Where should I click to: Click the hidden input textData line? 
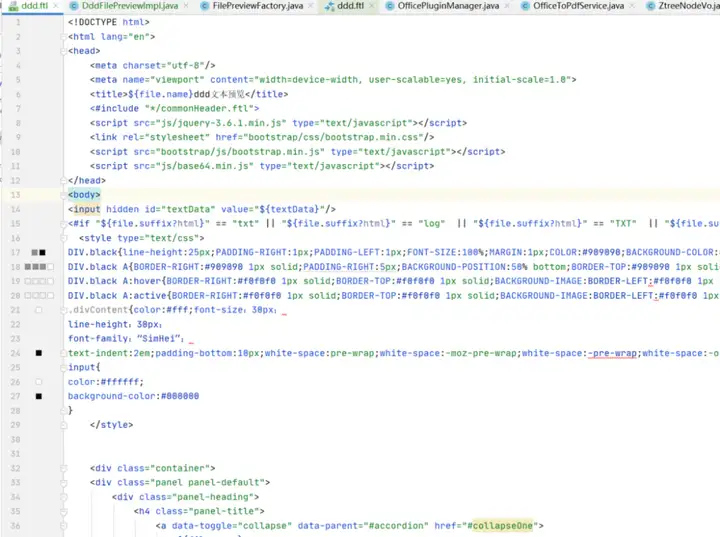click(202, 209)
